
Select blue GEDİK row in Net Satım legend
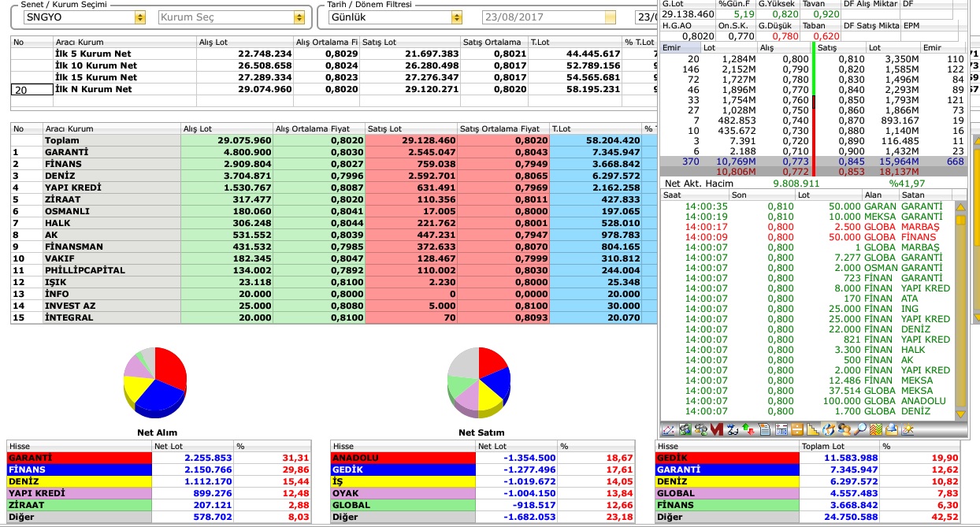point(482,469)
